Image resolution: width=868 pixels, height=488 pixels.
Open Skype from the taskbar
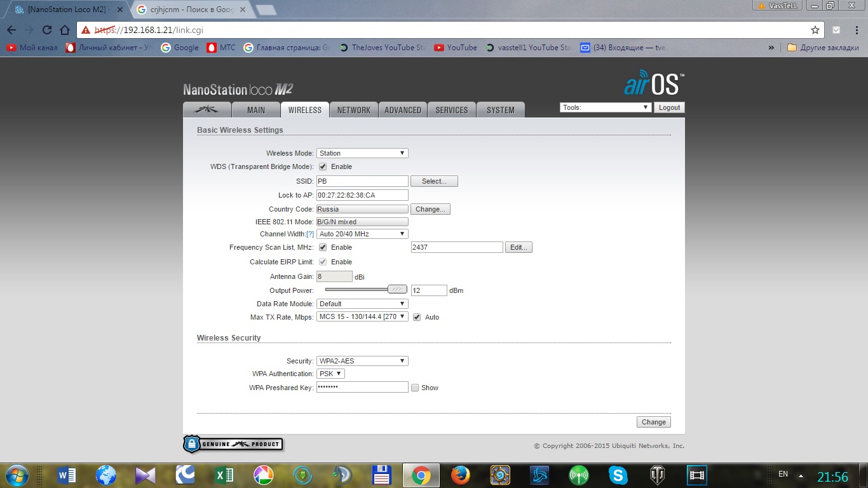(618, 475)
